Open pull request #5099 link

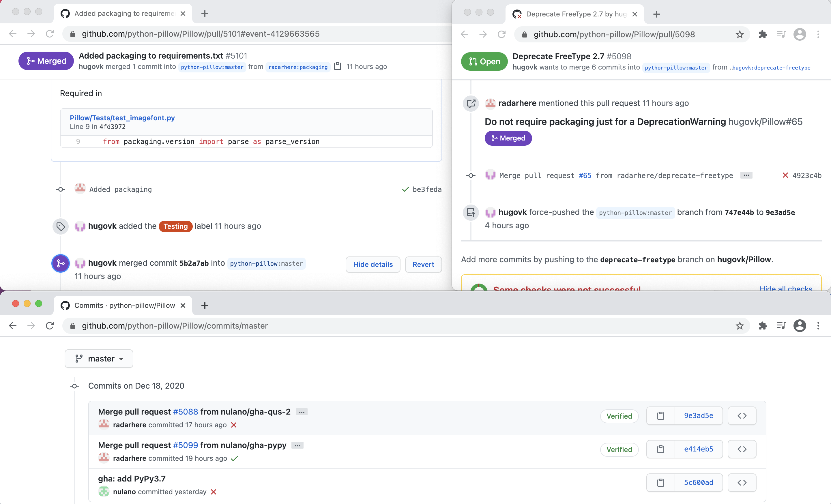pyautogui.click(x=185, y=445)
